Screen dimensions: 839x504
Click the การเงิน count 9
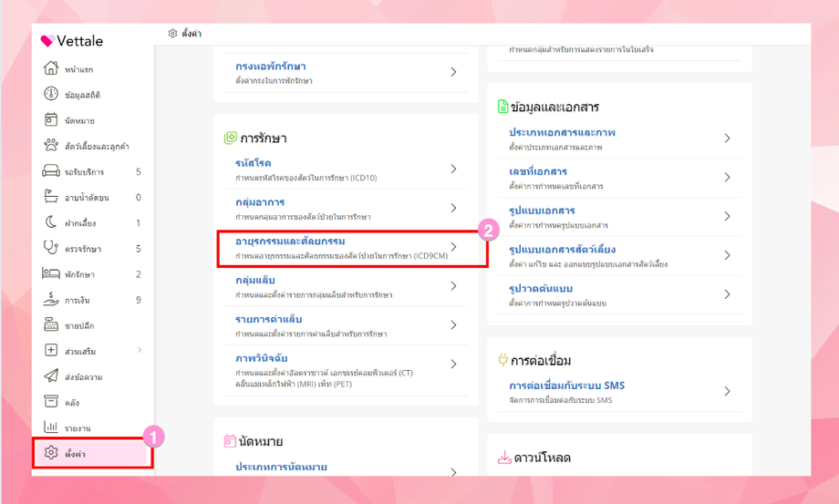click(x=138, y=300)
